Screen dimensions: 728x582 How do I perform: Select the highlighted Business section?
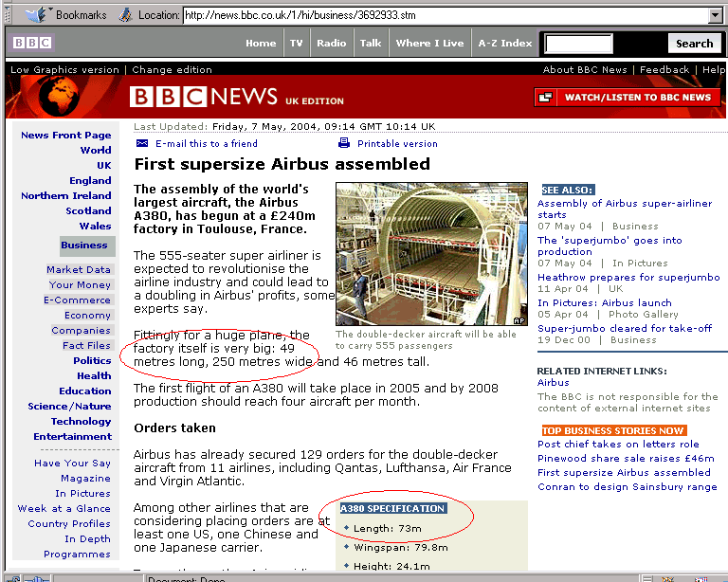click(x=86, y=246)
